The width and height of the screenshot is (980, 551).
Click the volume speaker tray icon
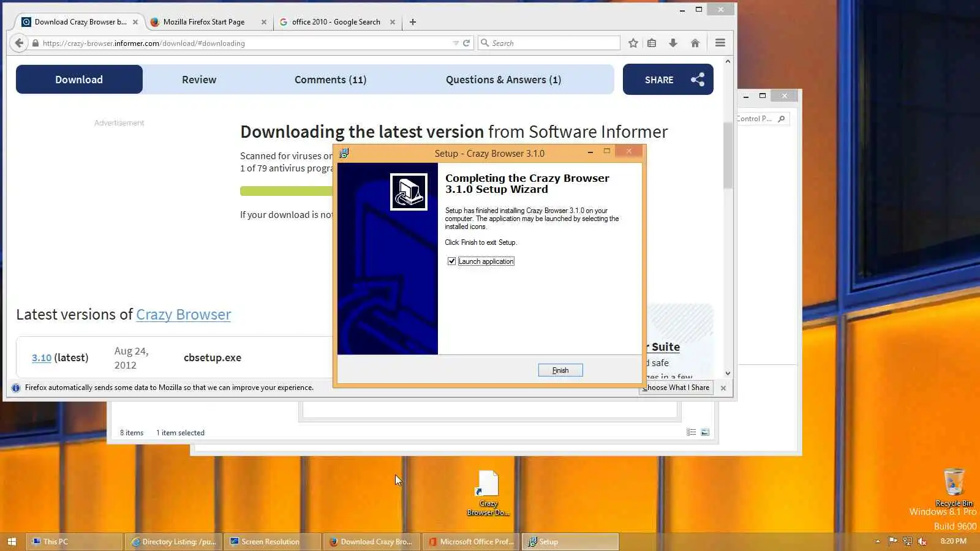(x=922, y=541)
